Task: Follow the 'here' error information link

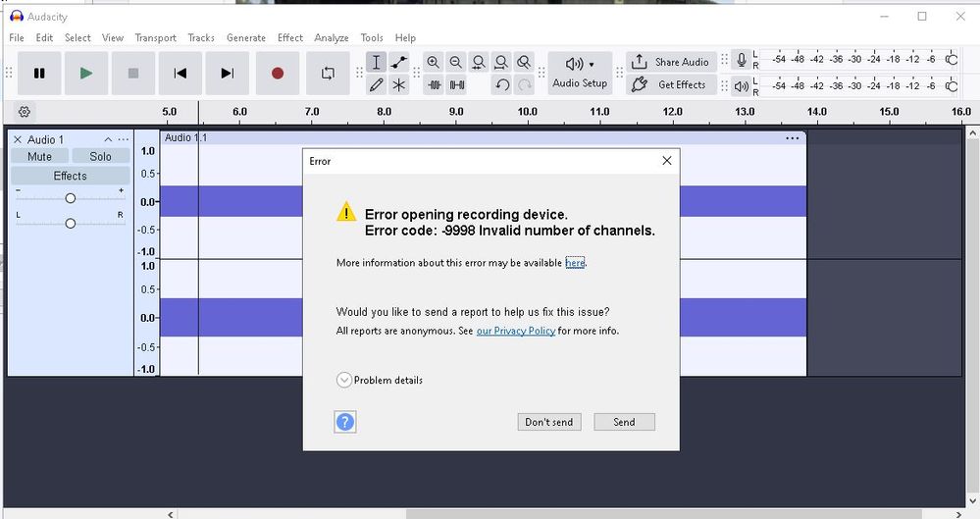Action: [575, 263]
